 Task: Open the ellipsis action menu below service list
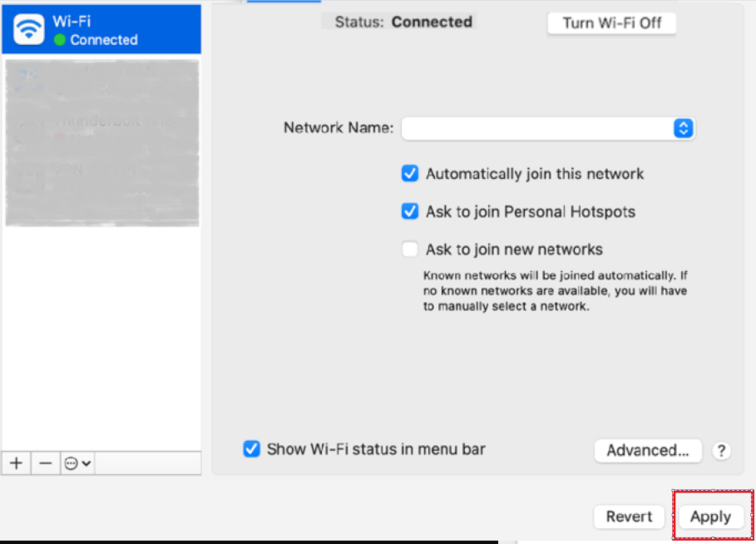(77, 463)
